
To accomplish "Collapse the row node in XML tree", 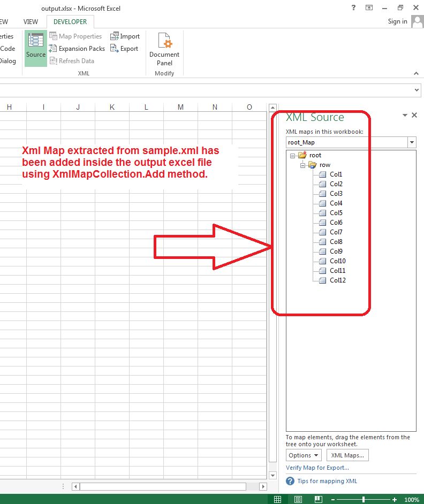I will pos(302,165).
